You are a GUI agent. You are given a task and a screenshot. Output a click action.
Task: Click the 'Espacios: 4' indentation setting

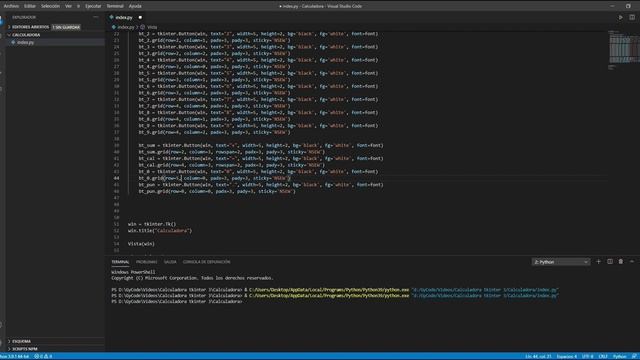pyautogui.click(x=567, y=356)
